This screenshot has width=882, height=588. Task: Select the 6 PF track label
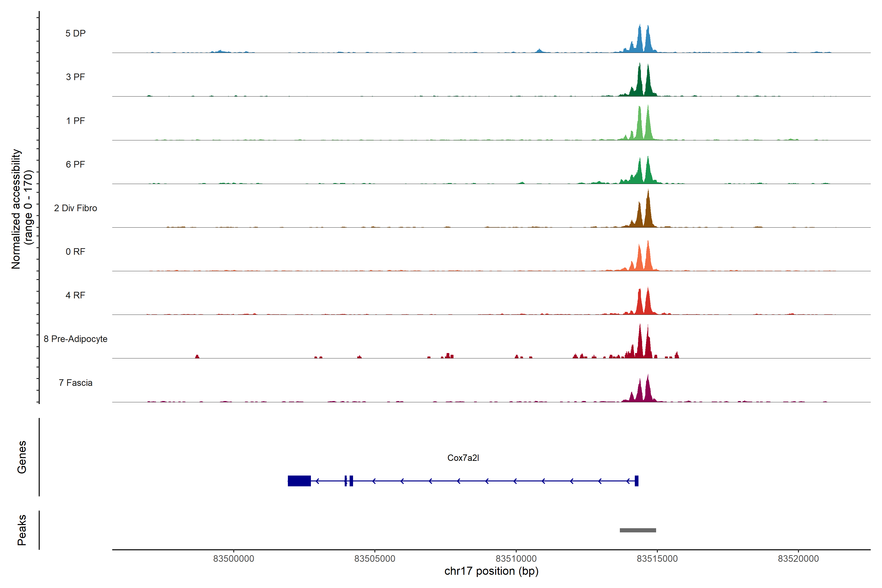(x=75, y=164)
